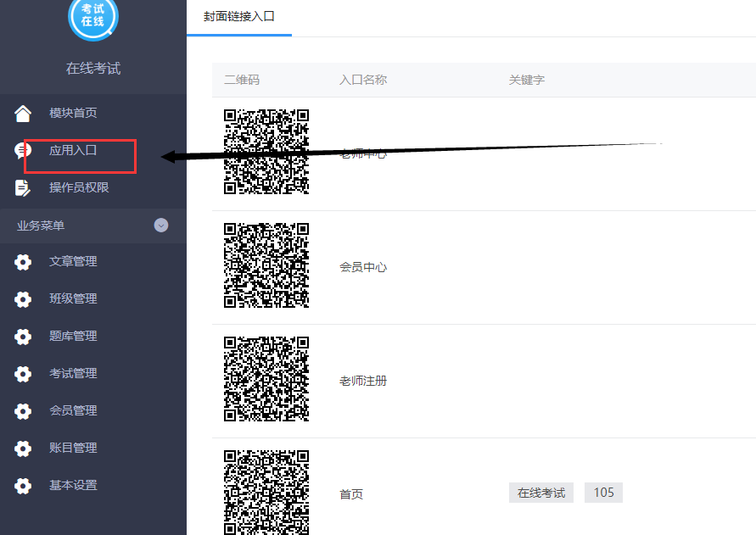Open 文章管理 menu entry
The width and height of the screenshot is (756, 535).
(73, 261)
